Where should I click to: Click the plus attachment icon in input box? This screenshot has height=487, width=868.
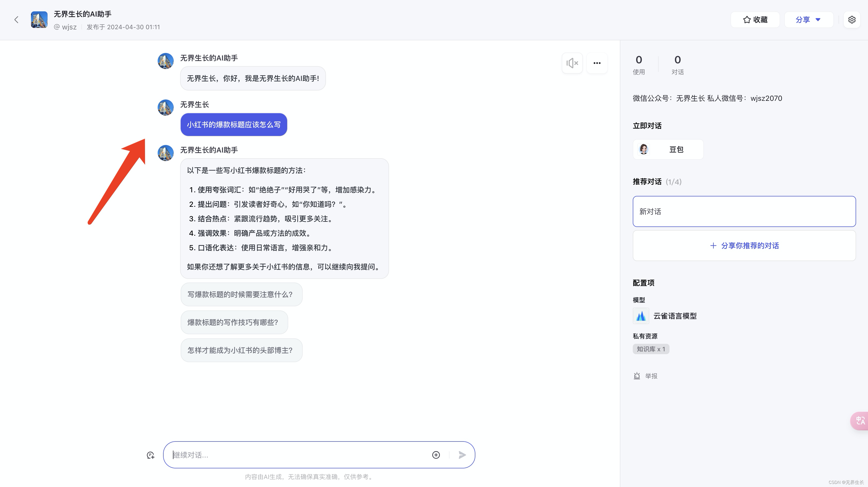pyautogui.click(x=436, y=455)
